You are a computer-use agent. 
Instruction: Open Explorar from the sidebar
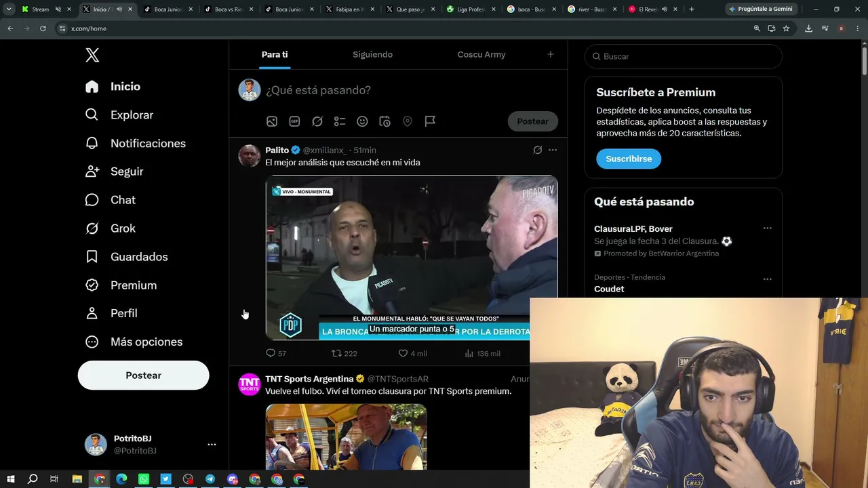[x=119, y=115]
